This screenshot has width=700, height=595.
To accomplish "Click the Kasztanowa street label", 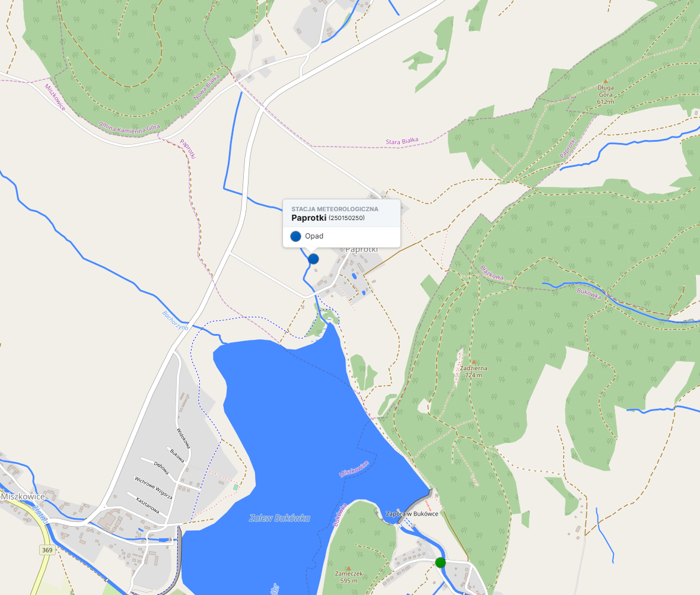I will [148, 505].
